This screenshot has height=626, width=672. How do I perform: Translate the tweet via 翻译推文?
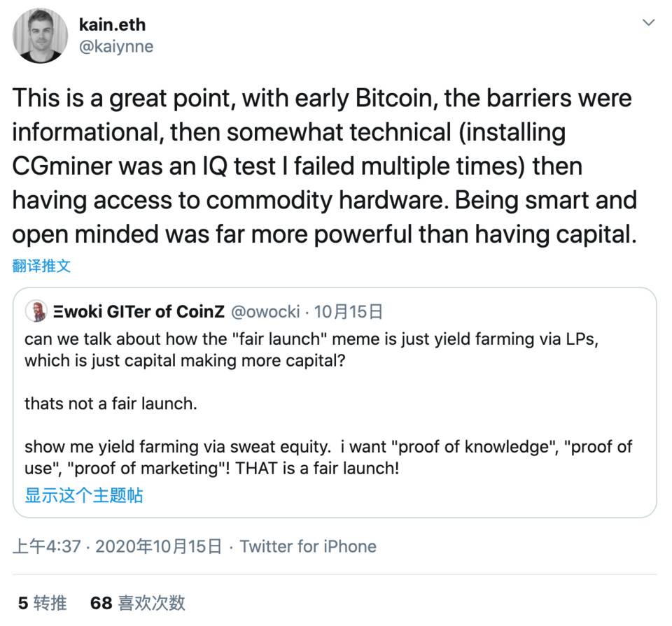pyautogui.click(x=41, y=266)
